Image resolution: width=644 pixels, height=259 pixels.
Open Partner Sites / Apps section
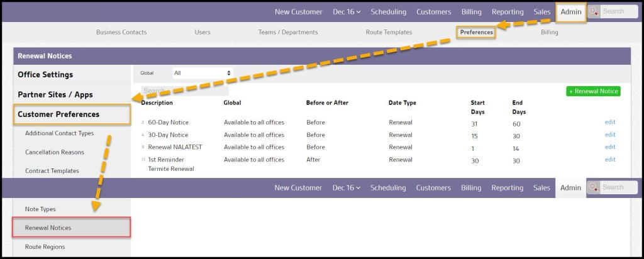(x=55, y=94)
